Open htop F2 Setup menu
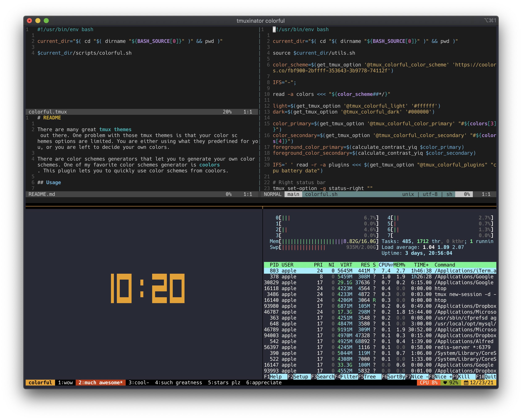522x420 pixels. pyautogui.click(x=300, y=377)
